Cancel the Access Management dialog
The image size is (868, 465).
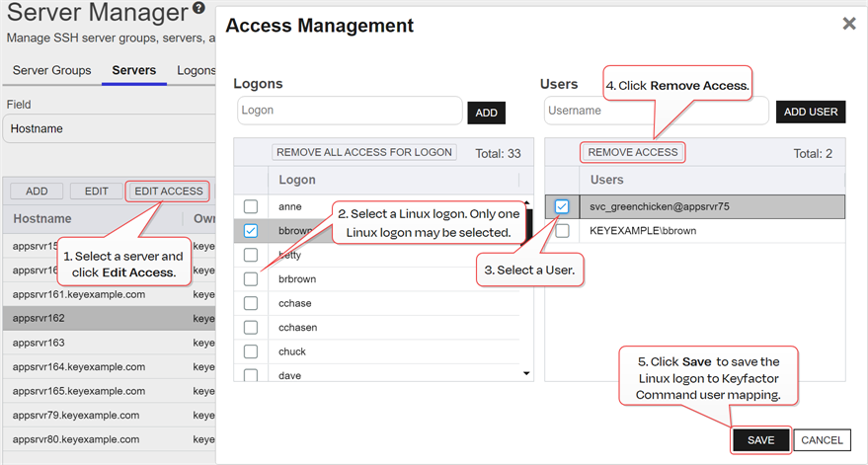(x=822, y=440)
